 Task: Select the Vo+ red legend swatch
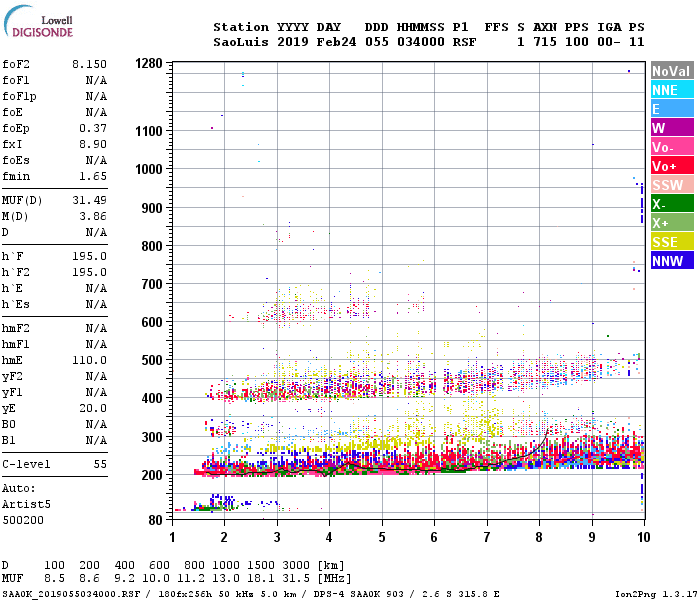click(x=672, y=166)
